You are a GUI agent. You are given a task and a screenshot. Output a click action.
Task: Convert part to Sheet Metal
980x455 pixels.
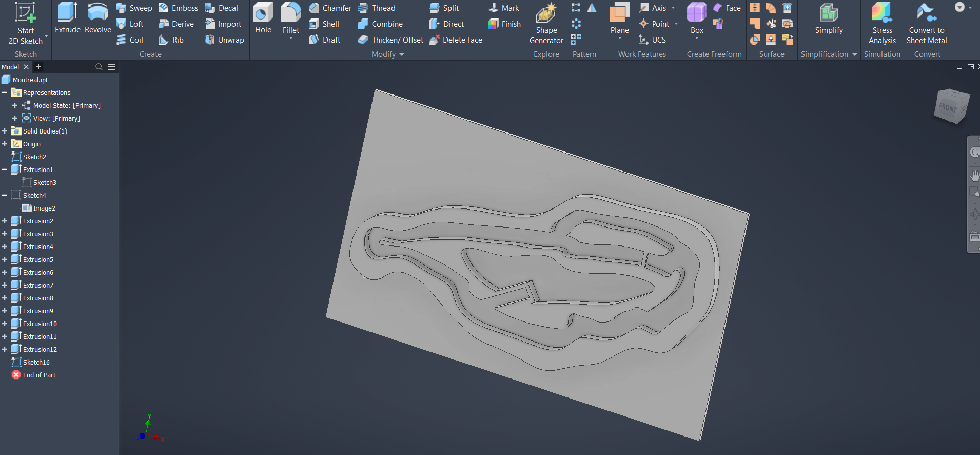[x=927, y=24]
